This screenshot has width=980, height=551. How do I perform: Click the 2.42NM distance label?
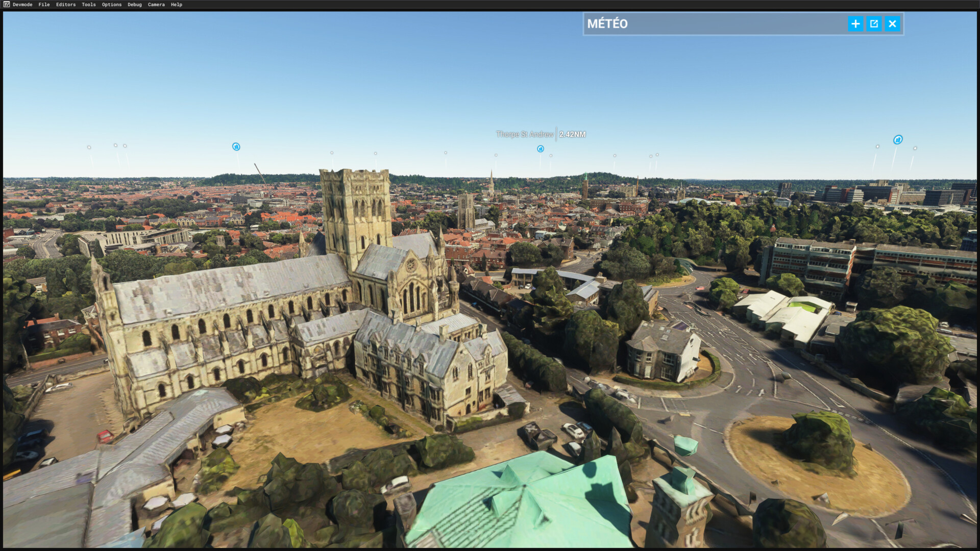coord(572,135)
